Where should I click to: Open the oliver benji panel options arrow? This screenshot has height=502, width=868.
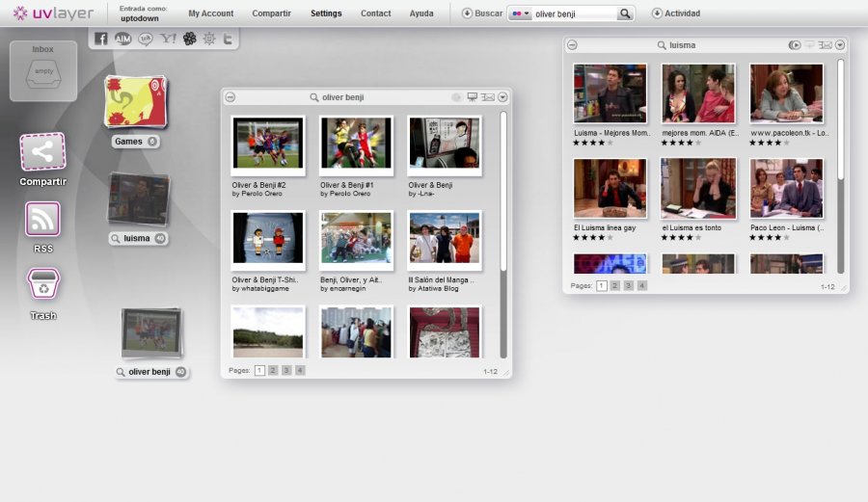tap(502, 97)
